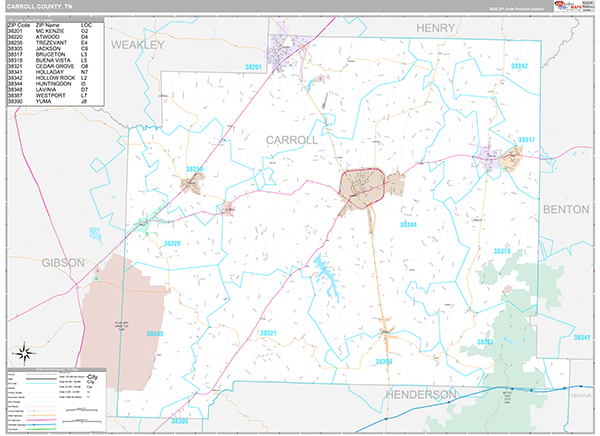Click the blue 38258 ZIP label on the map
The height and width of the screenshot is (436, 600).
194,169
